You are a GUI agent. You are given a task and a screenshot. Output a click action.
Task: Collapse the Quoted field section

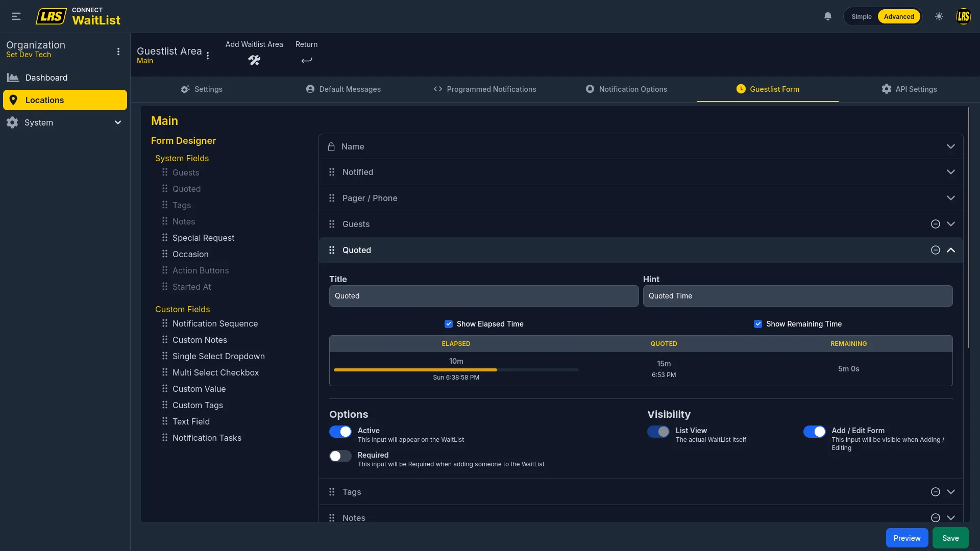(950, 250)
